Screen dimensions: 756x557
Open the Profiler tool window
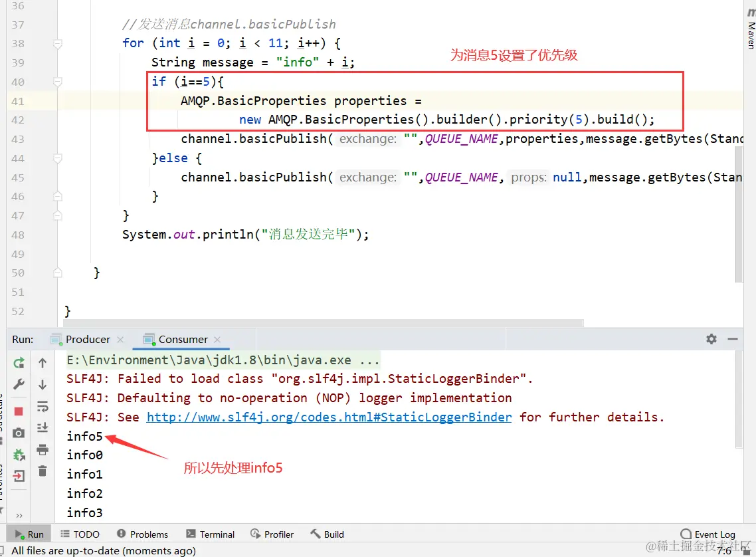272,534
